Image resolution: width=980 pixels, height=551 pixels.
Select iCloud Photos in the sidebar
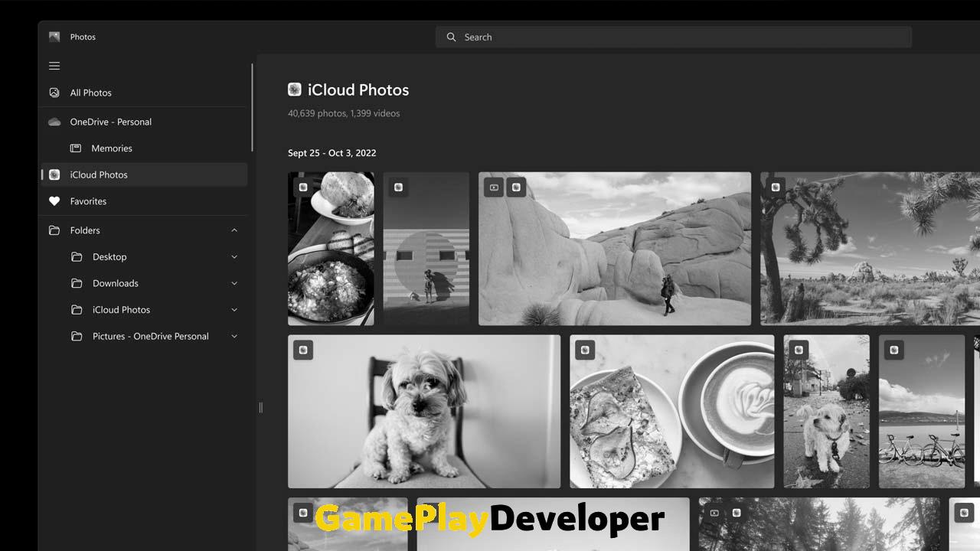pos(145,174)
